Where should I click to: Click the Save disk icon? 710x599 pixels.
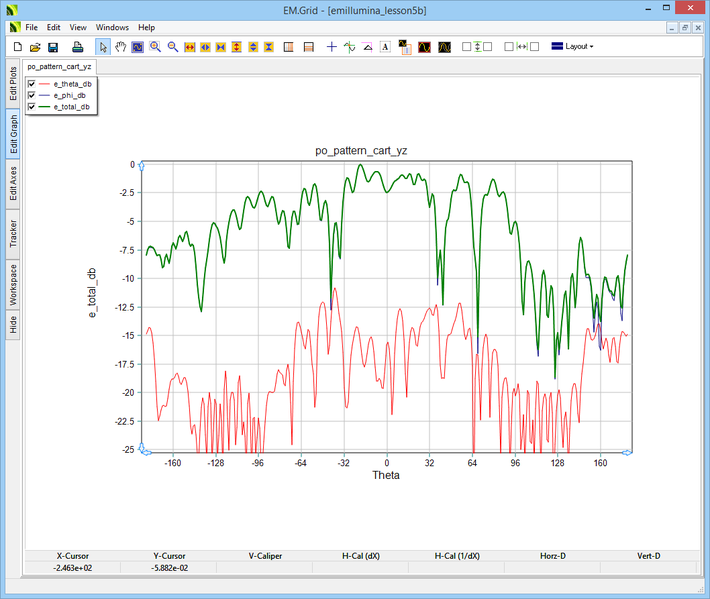click(53, 47)
